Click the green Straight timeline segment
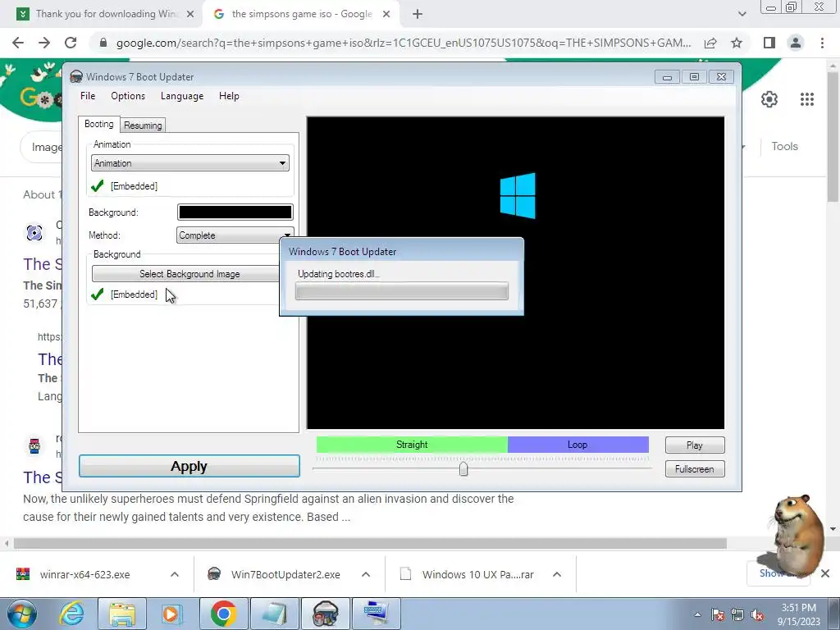This screenshot has width=840, height=630. tap(412, 445)
